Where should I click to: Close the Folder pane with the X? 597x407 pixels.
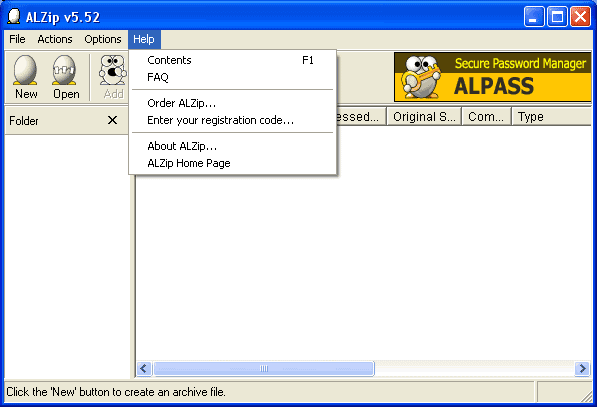click(x=112, y=120)
